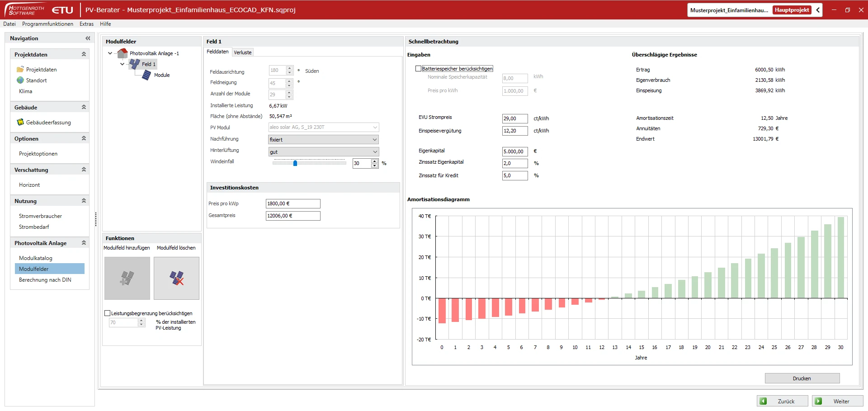Click the Feld 1 solar panel icon
Screen dimensions: 868x411
[x=134, y=64]
